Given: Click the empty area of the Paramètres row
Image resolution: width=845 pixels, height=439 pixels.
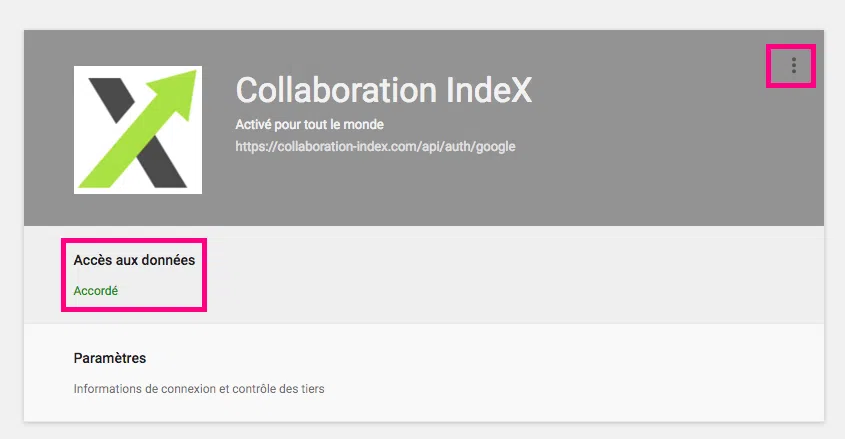Looking at the screenshot, I should [571, 373].
